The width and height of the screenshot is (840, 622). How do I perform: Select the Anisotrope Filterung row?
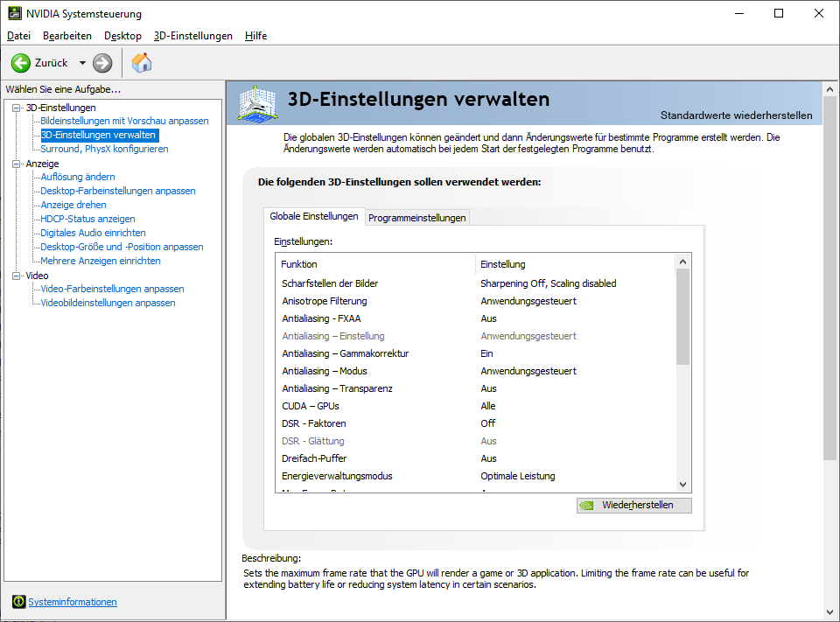point(476,301)
